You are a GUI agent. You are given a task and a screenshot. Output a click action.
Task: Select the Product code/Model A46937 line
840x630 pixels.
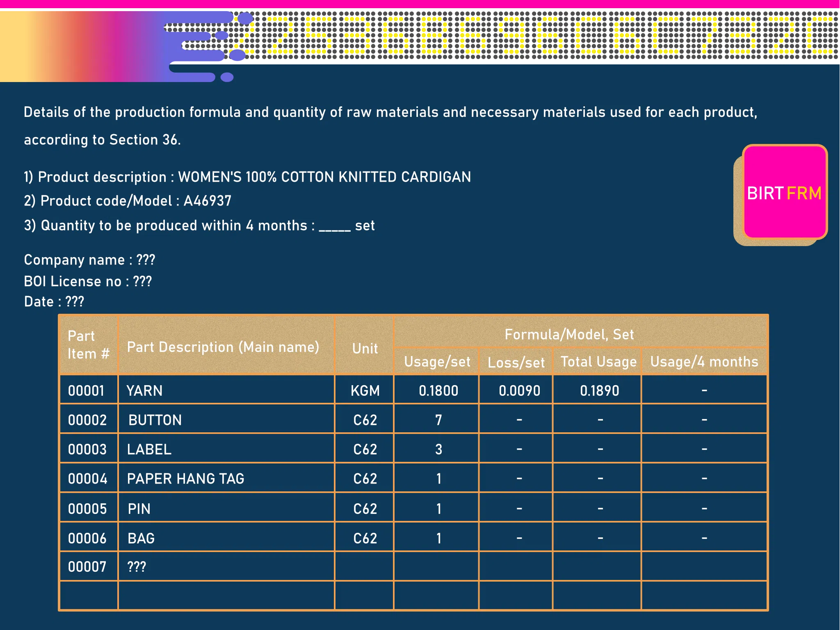point(128,201)
